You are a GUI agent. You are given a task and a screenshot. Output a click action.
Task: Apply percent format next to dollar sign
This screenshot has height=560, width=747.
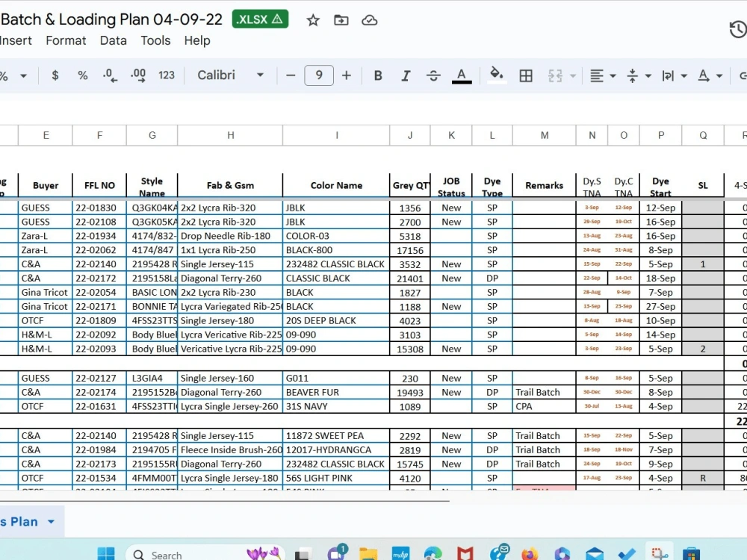click(x=83, y=75)
